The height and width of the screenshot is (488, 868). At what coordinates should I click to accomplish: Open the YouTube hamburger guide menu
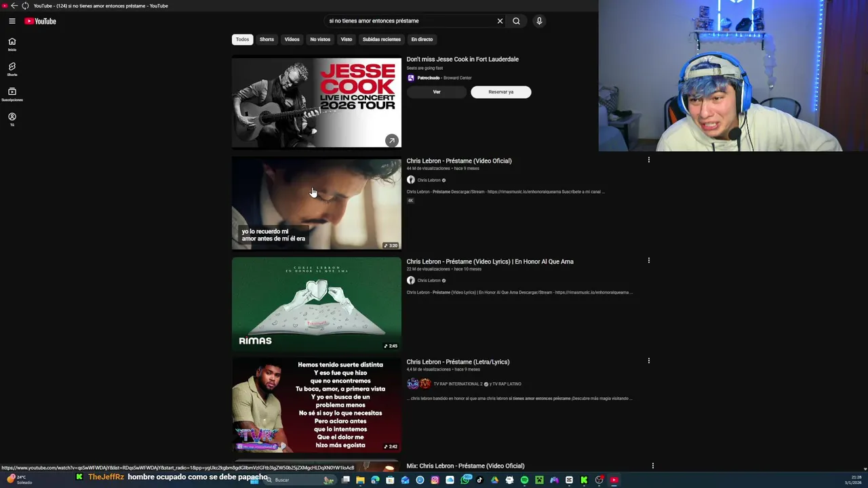click(12, 21)
